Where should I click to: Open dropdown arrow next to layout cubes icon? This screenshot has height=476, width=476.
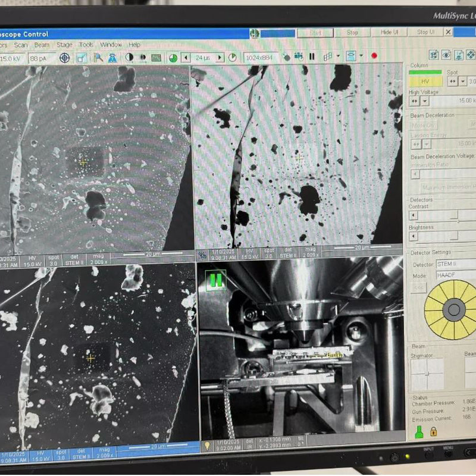click(338, 56)
